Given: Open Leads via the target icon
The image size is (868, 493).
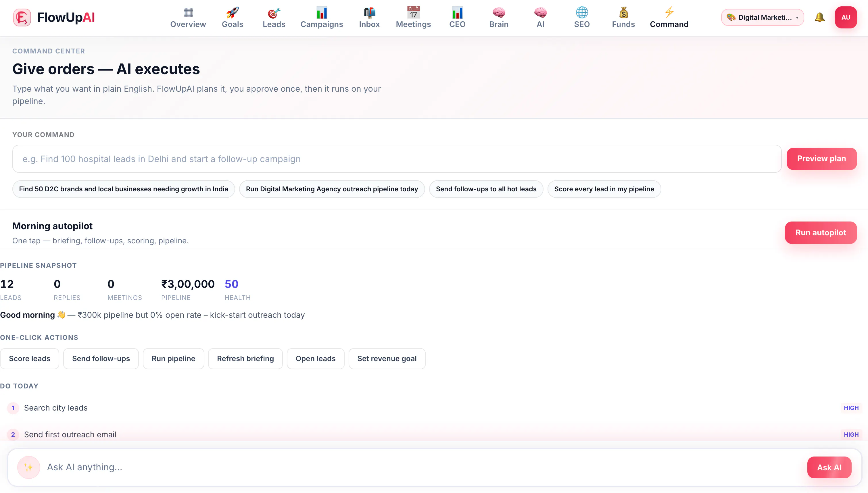Looking at the screenshot, I should (274, 13).
